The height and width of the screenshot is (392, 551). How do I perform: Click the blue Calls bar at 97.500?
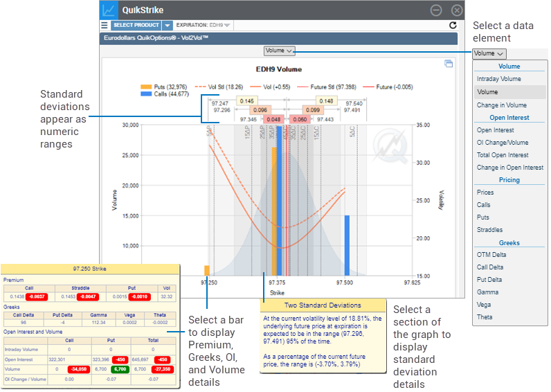click(x=347, y=246)
